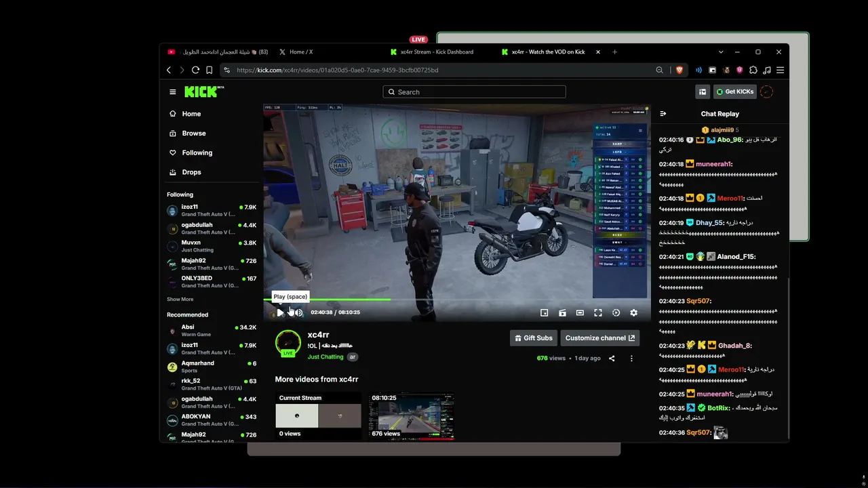
Task: Go back in browser history
Action: [x=170, y=70]
